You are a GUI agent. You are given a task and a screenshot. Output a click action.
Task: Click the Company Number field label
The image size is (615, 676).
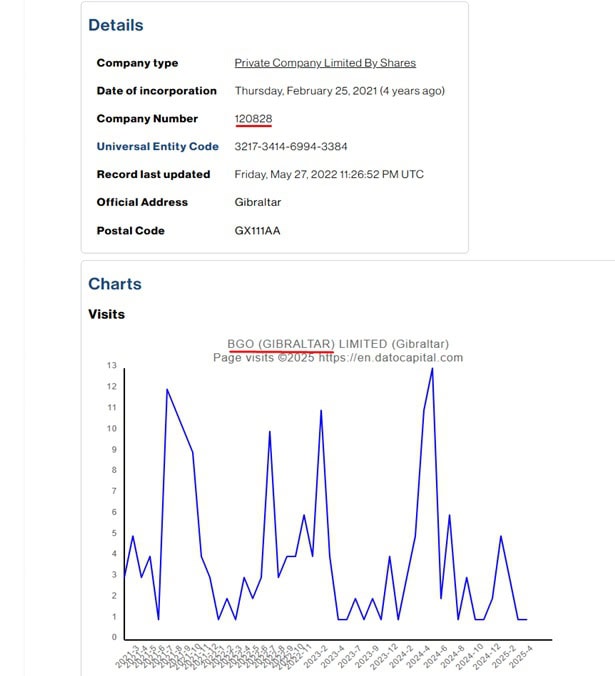coord(146,119)
